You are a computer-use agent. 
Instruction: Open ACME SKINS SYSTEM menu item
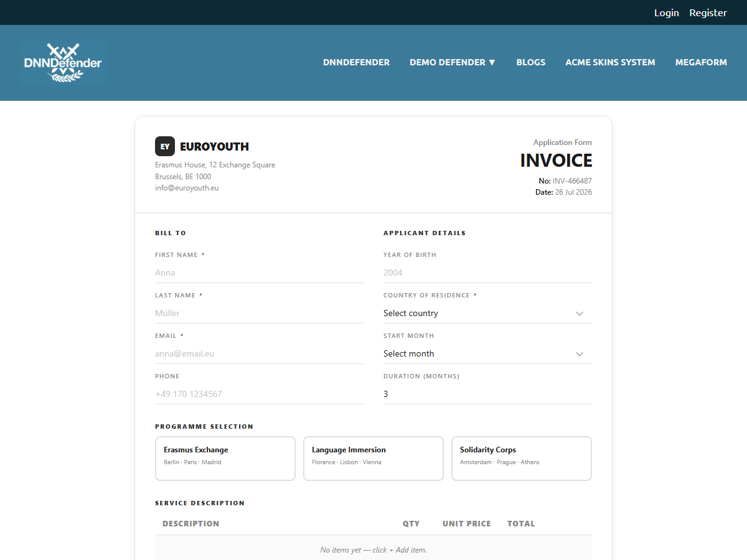coord(610,62)
